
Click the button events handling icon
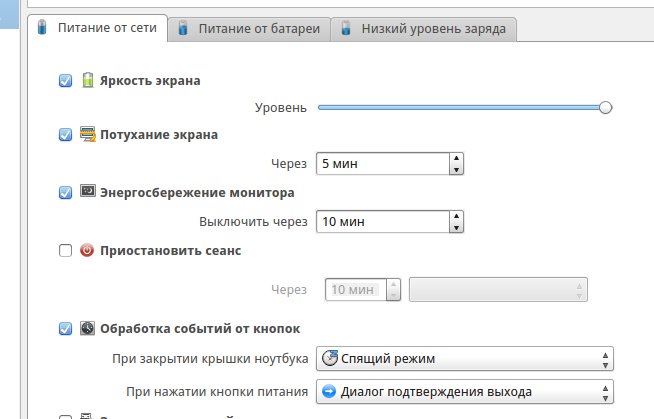click(x=87, y=328)
